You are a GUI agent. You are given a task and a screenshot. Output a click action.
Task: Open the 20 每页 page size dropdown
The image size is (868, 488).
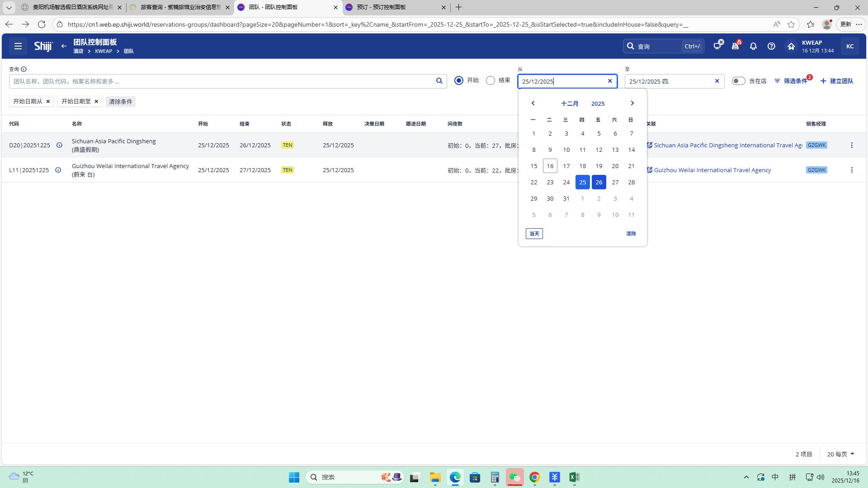(x=840, y=454)
